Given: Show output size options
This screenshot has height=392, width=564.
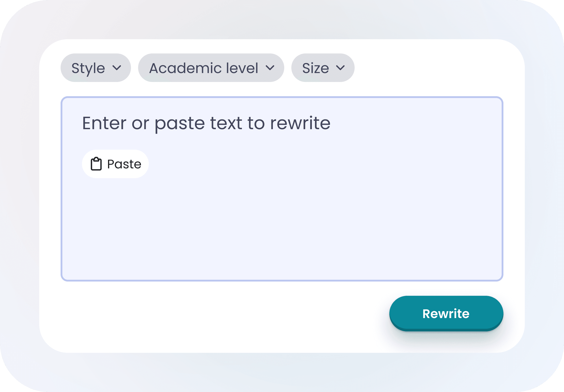Looking at the screenshot, I should [323, 68].
